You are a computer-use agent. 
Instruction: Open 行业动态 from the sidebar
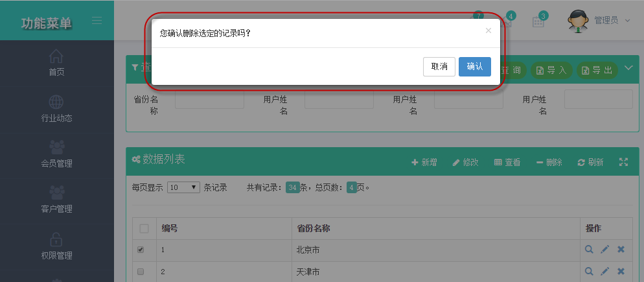56,109
